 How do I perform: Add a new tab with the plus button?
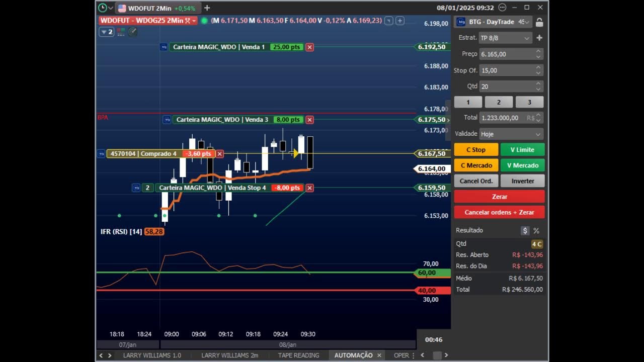tap(207, 8)
